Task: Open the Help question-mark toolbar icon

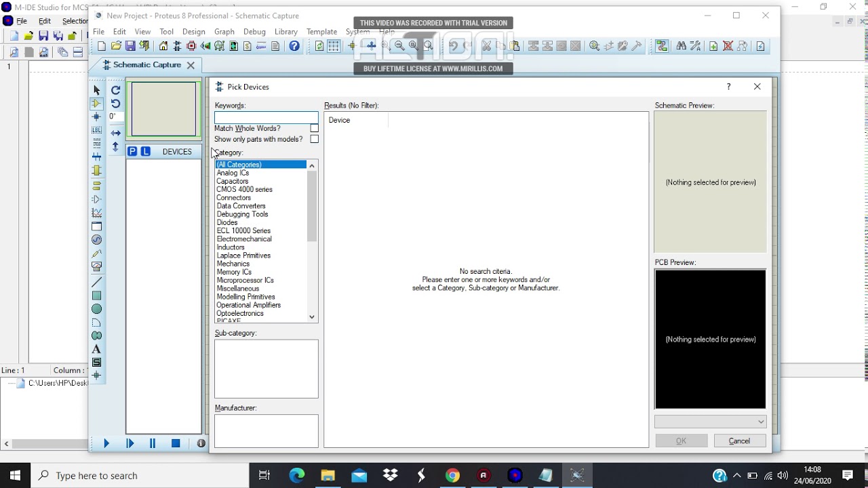Action: (x=294, y=46)
